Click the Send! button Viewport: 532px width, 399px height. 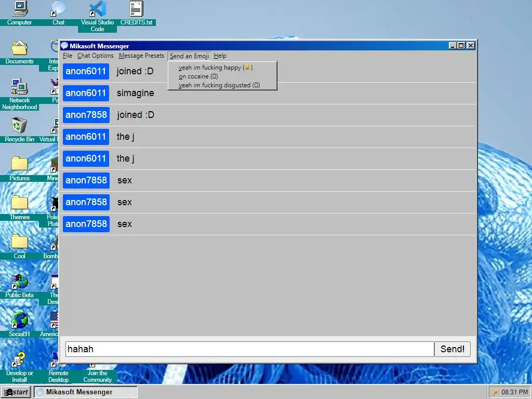click(453, 349)
